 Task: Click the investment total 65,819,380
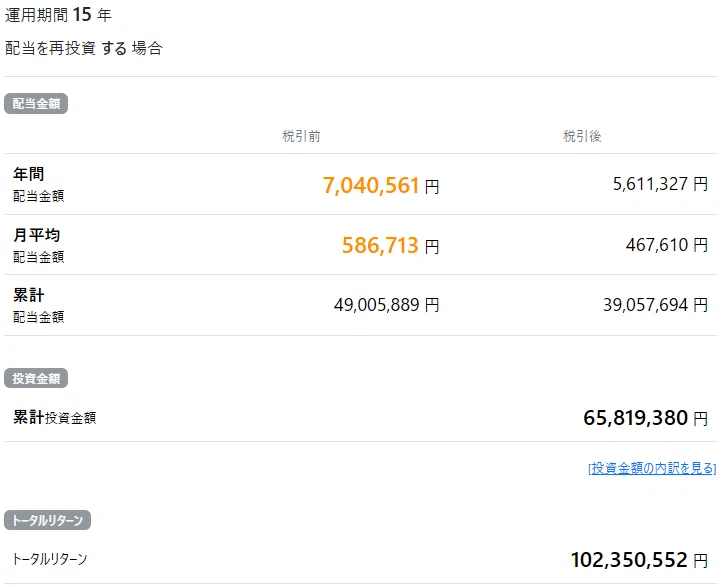tap(636, 418)
